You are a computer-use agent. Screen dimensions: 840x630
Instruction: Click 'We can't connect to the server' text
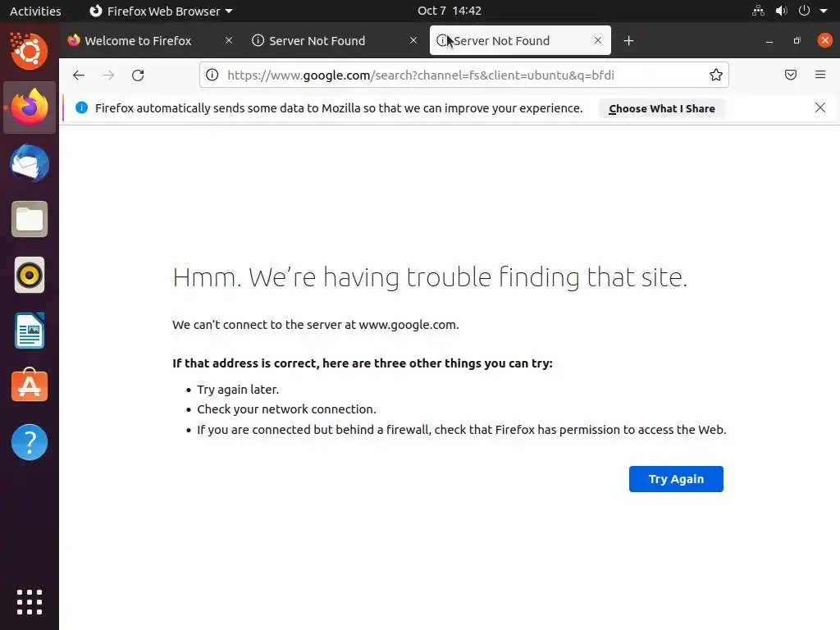316,325
